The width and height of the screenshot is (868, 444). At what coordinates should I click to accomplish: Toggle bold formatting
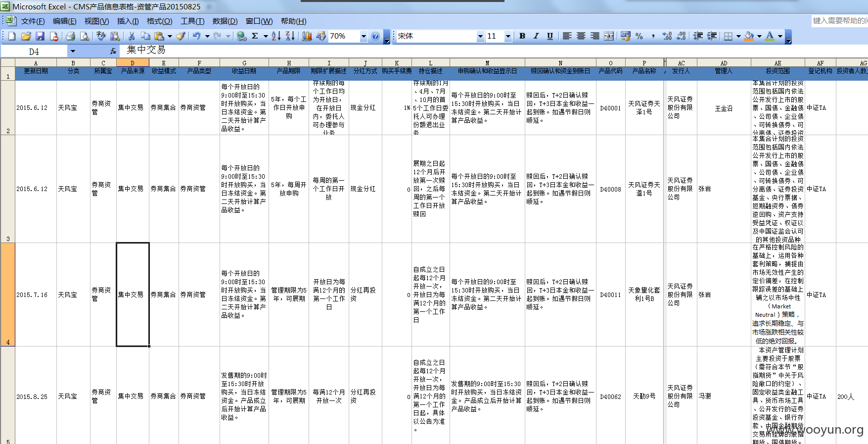tap(522, 36)
